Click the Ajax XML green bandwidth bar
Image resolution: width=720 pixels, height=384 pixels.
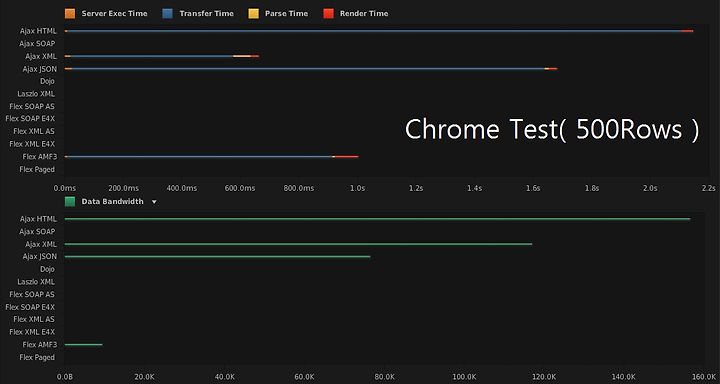coord(298,244)
